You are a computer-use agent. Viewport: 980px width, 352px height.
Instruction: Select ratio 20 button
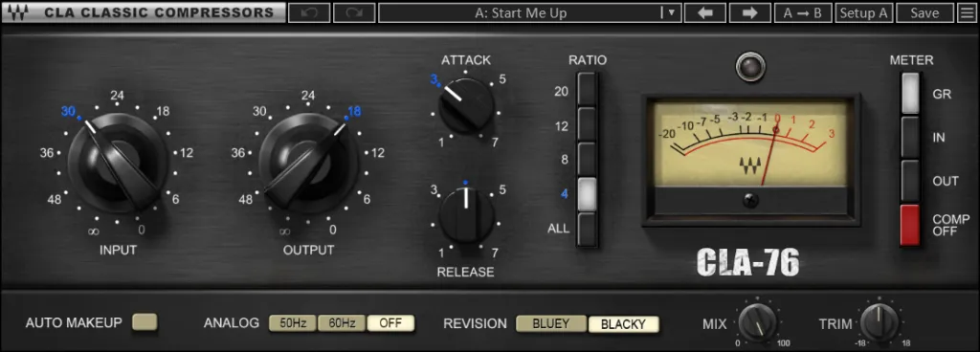point(587,90)
